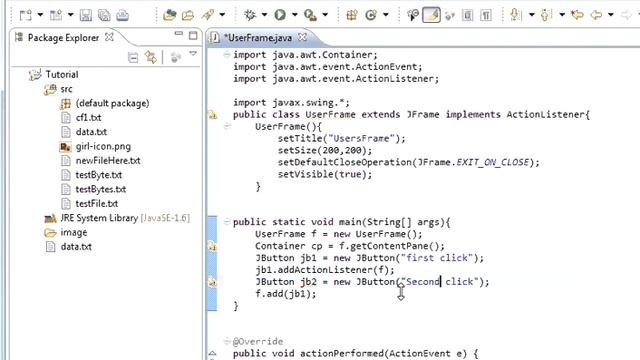Minimize the Package Explorer panel
The height and width of the screenshot is (360, 640).
point(178,34)
